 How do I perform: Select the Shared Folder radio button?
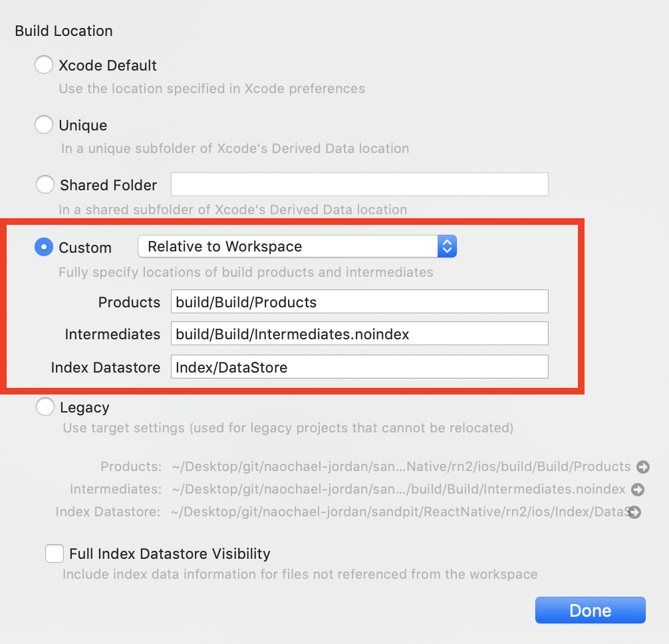(x=45, y=185)
